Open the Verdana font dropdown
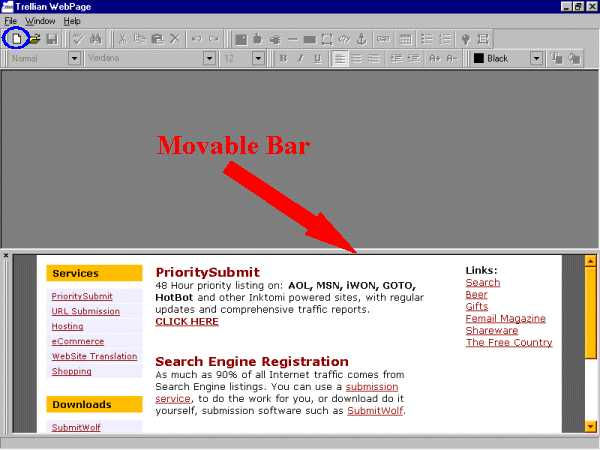This screenshot has height=450, width=600. [209, 59]
